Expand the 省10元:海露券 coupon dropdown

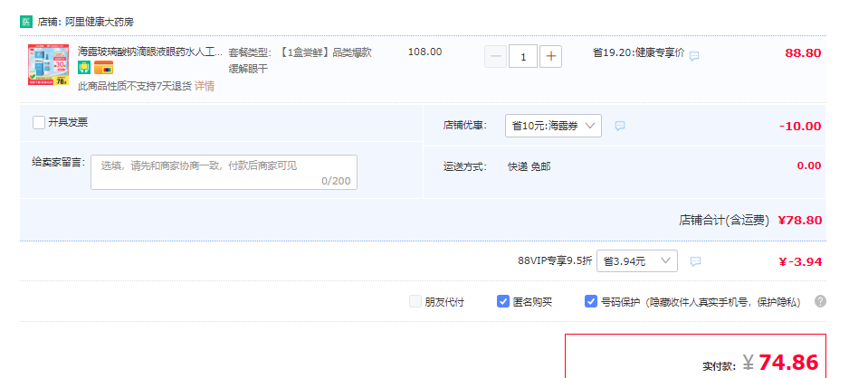554,126
